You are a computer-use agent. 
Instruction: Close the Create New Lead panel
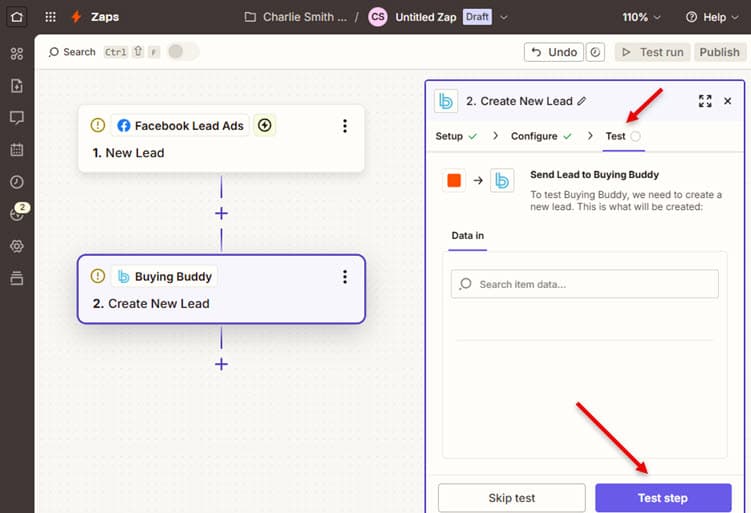pyautogui.click(x=728, y=101)
